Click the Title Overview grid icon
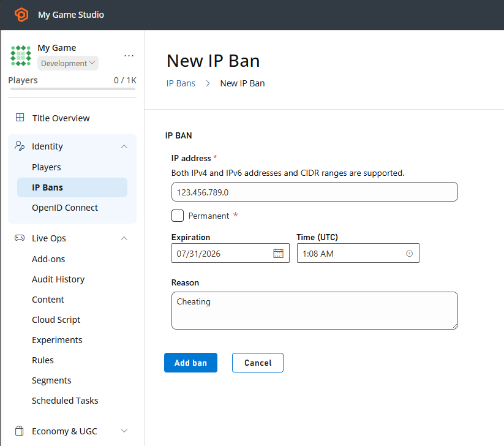The width and height of the screenshot is (504, 446). 20,118
